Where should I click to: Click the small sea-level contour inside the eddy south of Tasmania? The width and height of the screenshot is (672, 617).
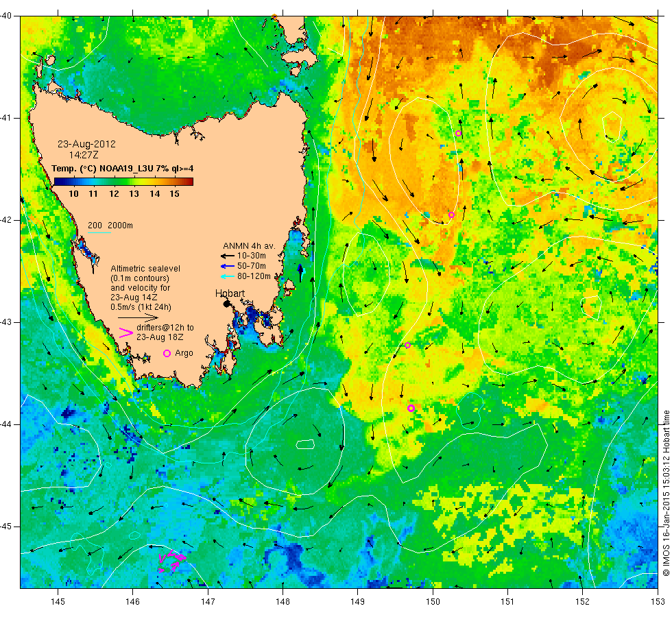305,444
